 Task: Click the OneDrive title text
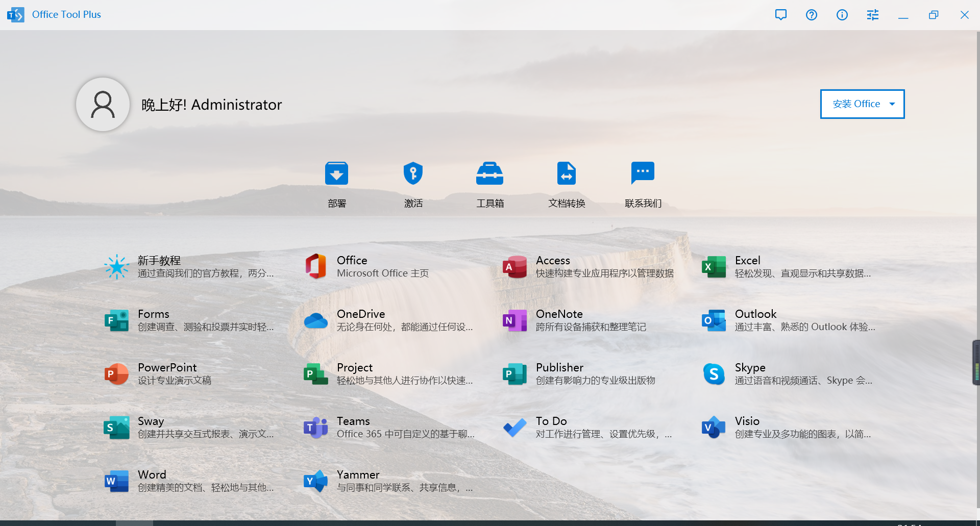(361, 314)
